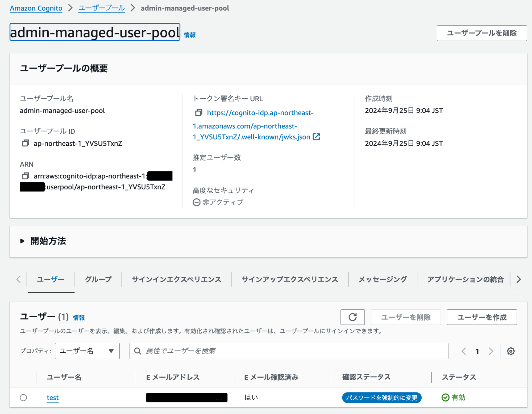
Task: Click the 最終更新時刻 value 2024年9月25日 9:04 JST
Action: point(404,143)
